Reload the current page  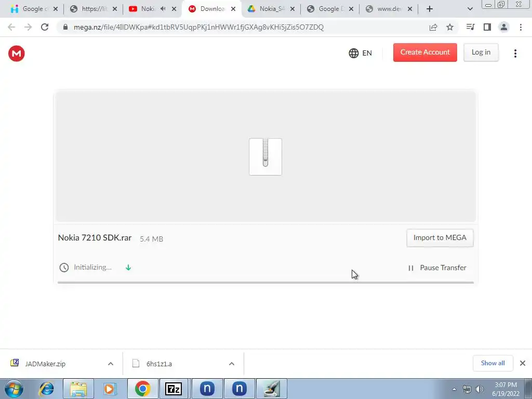(x=45, y=27)
